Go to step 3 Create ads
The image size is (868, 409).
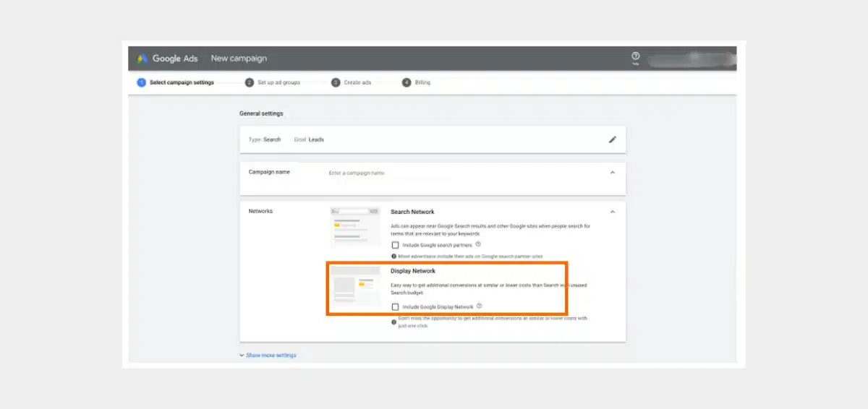point(352,82)
